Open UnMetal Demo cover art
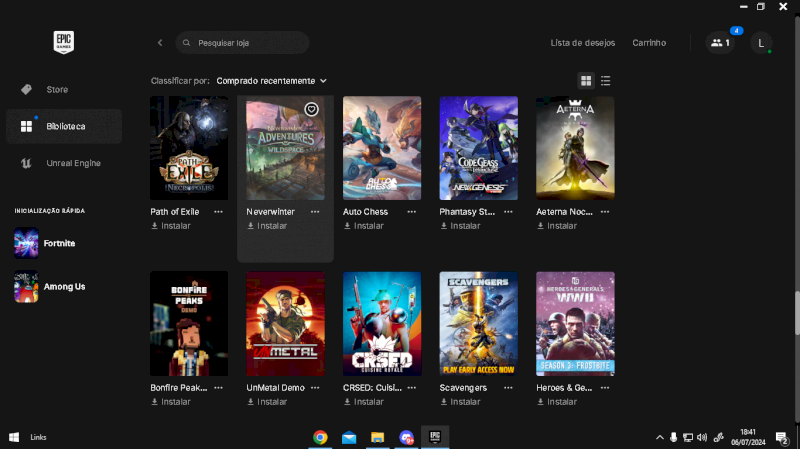800x449 pixels. pos(285,323)
